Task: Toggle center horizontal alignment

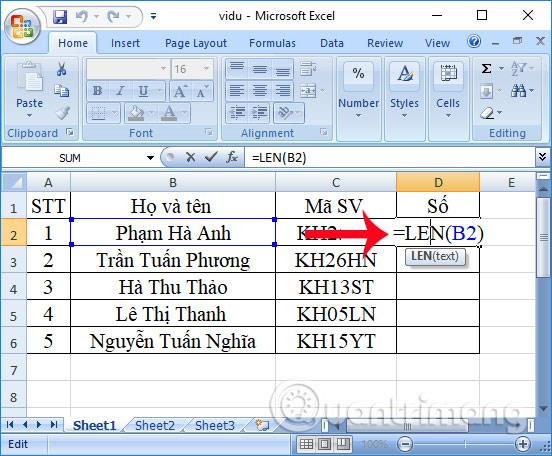Action: coord(259,91)
